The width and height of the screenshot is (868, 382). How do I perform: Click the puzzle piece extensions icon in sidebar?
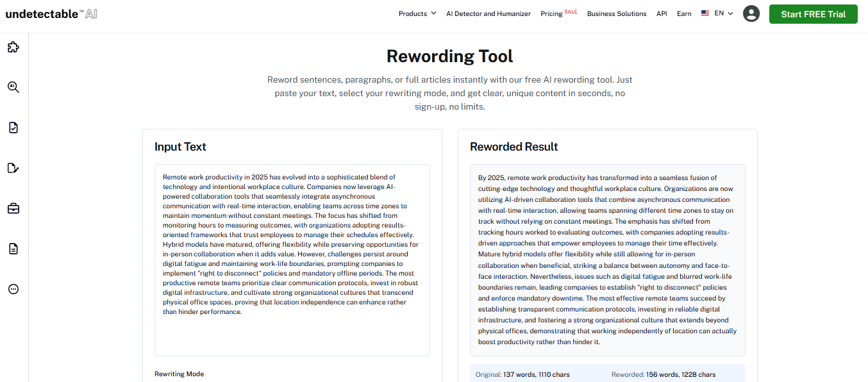(x=13, y=47)
